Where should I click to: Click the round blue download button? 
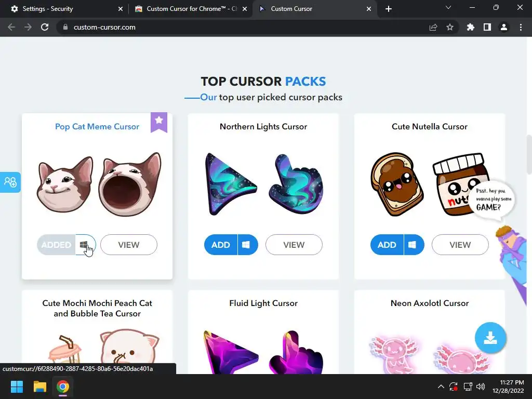click(490, 338)
